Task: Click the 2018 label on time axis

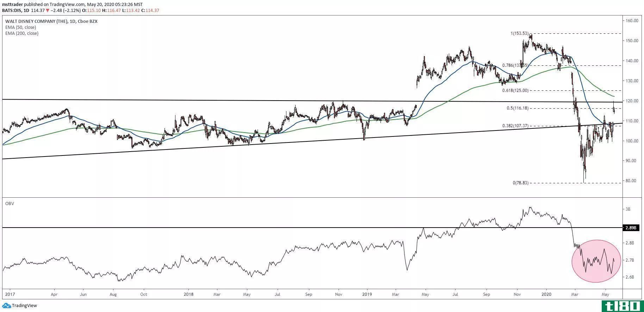Action: (x=189, y=294)
